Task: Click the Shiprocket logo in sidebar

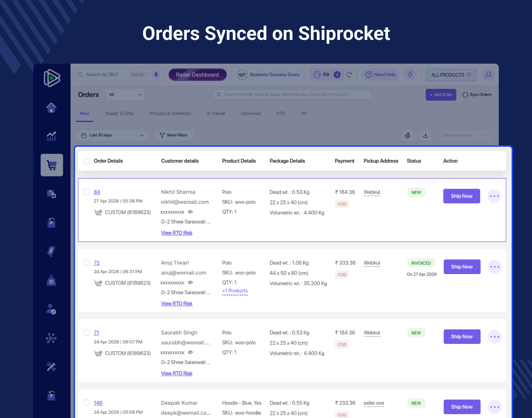Action: pos(52,78)
